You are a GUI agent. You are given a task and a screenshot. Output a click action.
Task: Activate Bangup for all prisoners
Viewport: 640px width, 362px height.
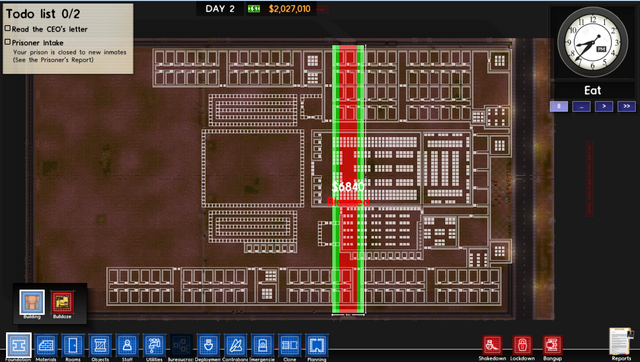point(553,345)
